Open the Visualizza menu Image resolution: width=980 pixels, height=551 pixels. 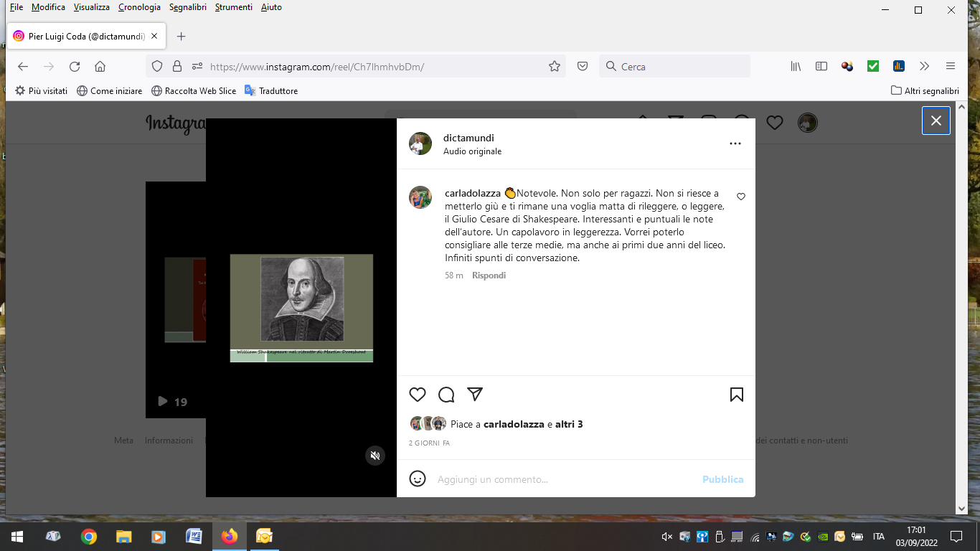point(92,7)
